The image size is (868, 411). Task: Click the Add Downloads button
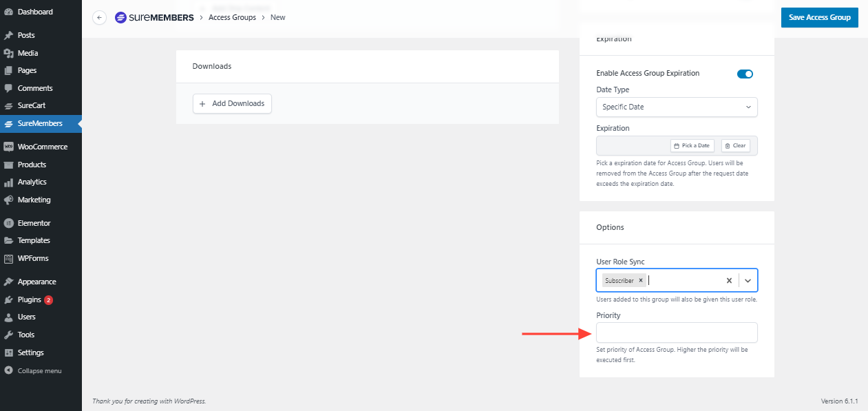coord(233,103)
